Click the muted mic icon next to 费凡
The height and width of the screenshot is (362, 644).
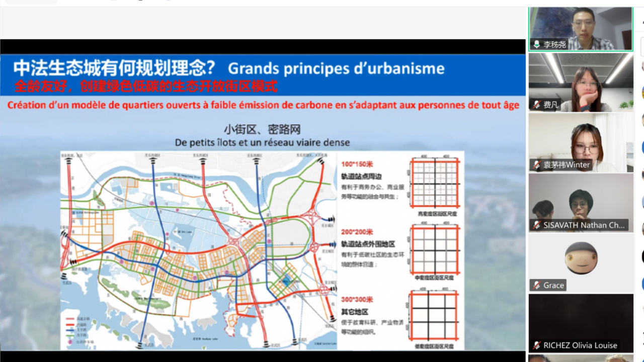(x=537, y=105)
